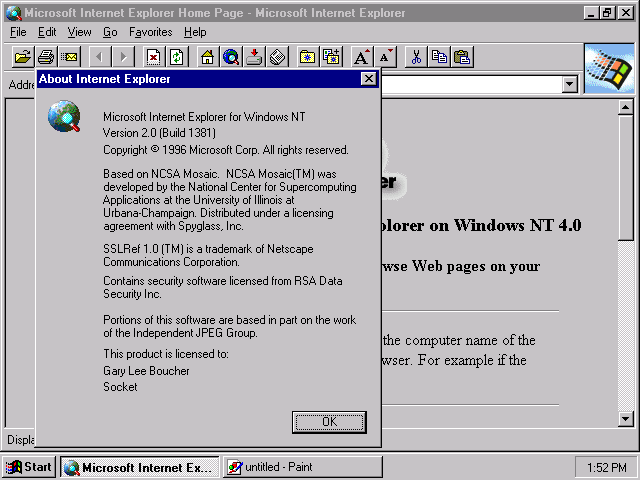The width and height of the screenshot is (640, 480).
Task: Click 'Microsoft Internet Explorer for Windows NT' text
Action: tap(204, 117)
